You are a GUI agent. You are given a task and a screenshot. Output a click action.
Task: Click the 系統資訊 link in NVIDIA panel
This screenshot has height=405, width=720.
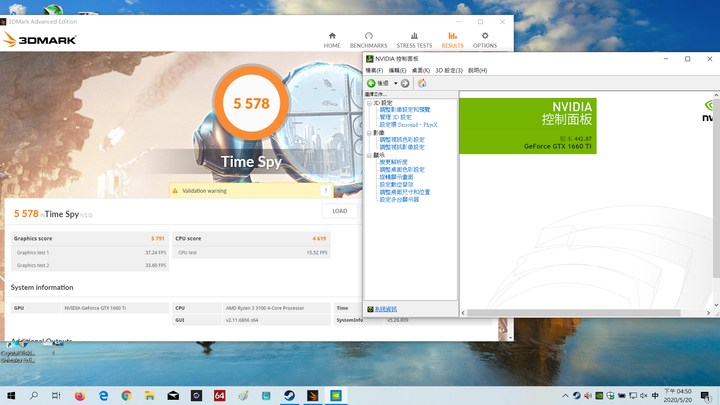click(x=386, y=309)
